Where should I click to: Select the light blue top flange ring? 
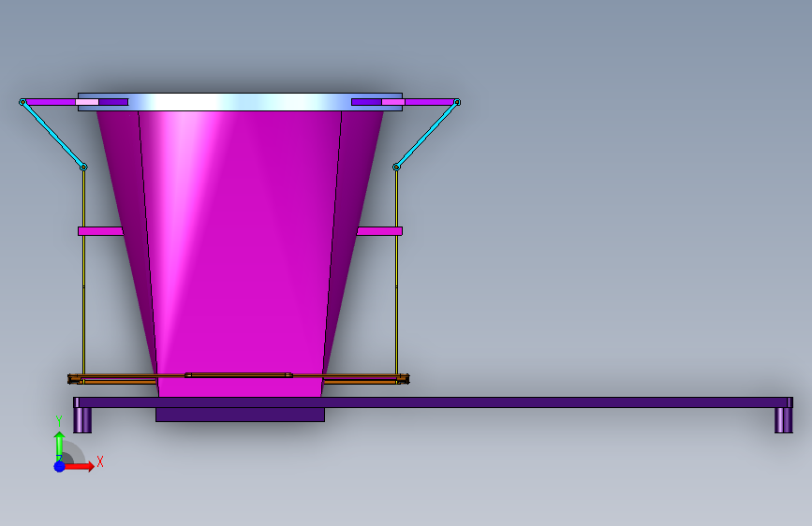(x=240, y=102)
